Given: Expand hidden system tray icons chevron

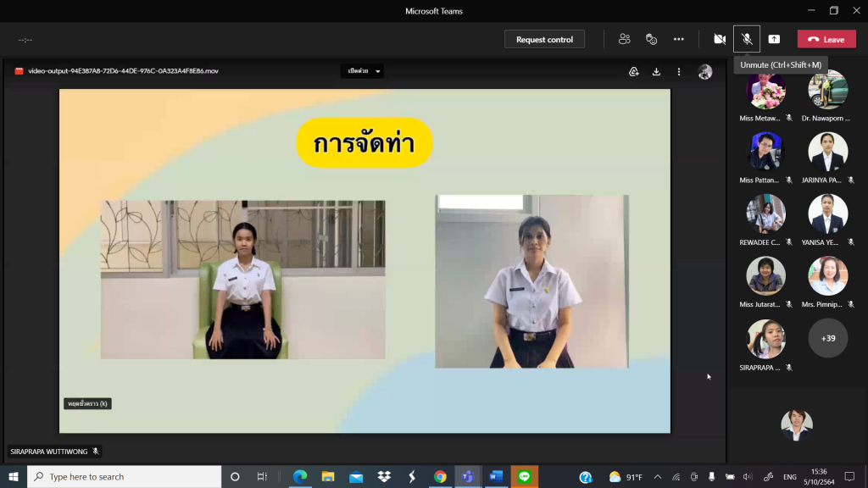Looking at the screenshot, I should 658,476.
